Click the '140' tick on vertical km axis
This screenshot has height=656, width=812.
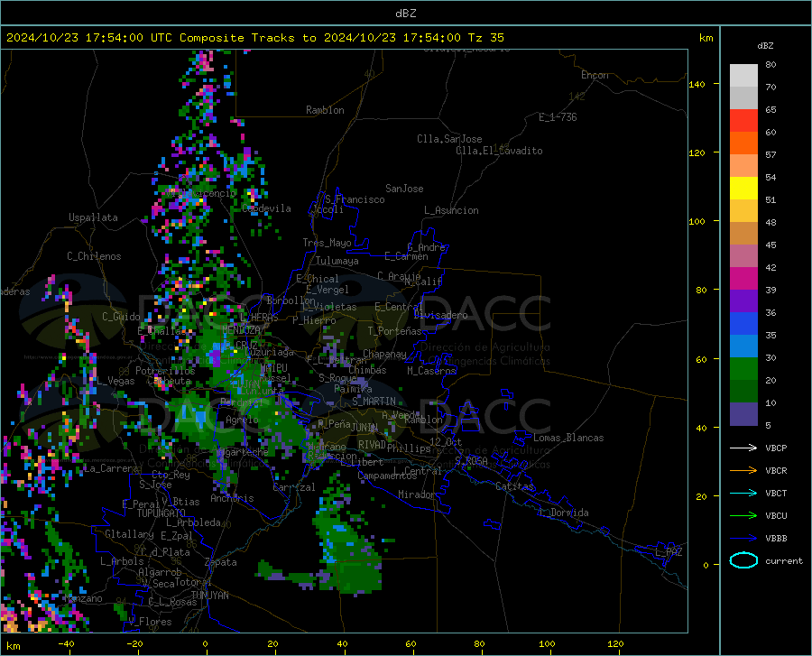click(x=697, y=84)
